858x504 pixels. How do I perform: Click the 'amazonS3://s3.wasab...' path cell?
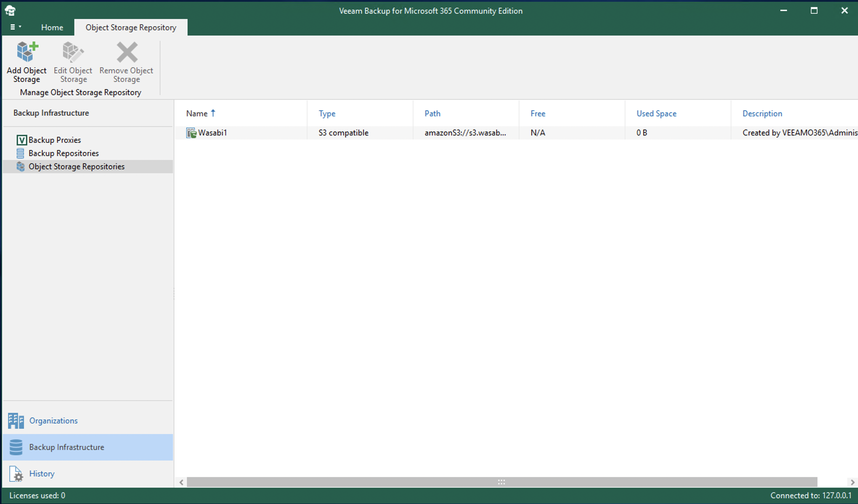pos(465,133)
